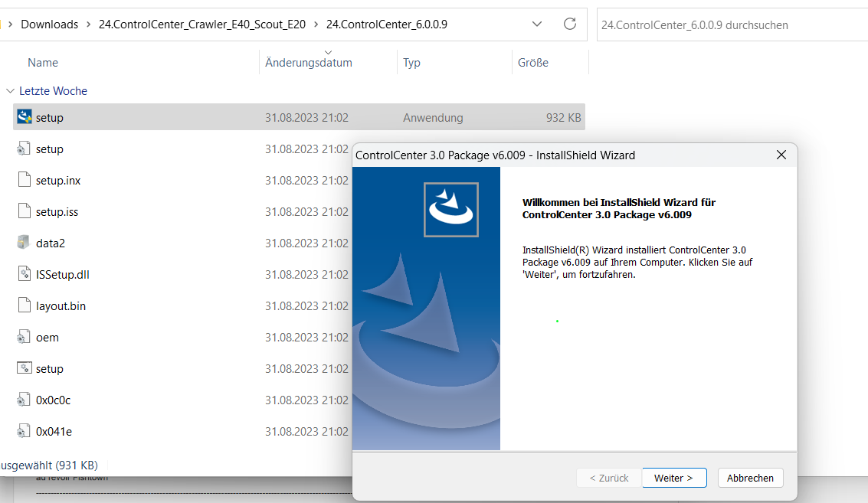Open the setup application file icon
The width and height of the screenshot is (868, 503).
22,116
